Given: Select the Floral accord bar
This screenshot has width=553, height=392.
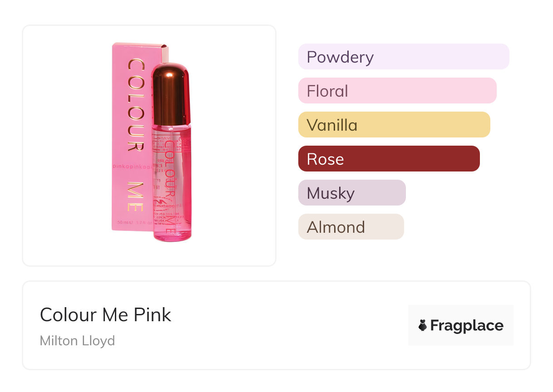Looking at the screenshot, I should (397, 91).
